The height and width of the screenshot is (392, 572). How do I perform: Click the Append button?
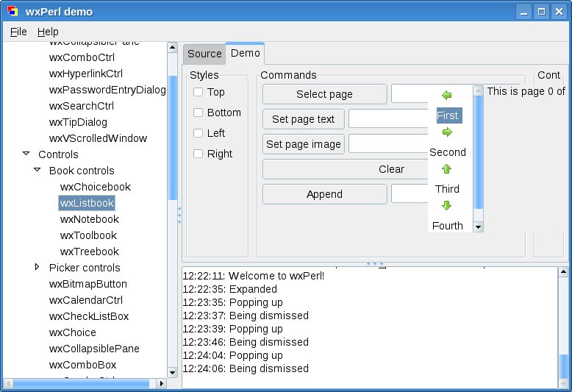click(x=324, y=194)
